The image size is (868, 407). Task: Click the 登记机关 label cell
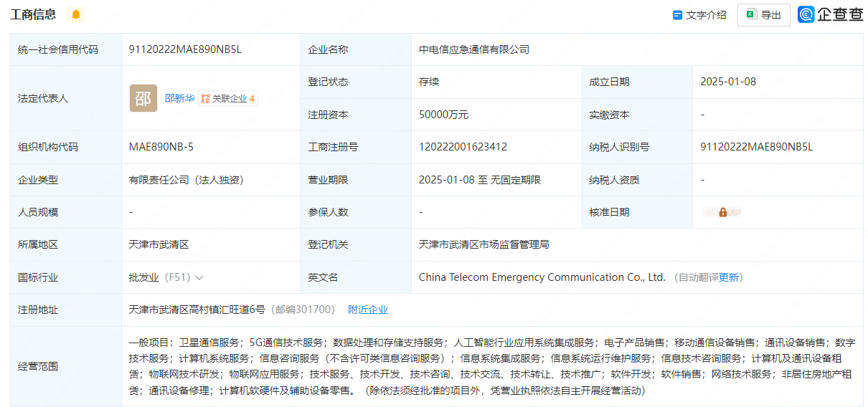point(356,244)
